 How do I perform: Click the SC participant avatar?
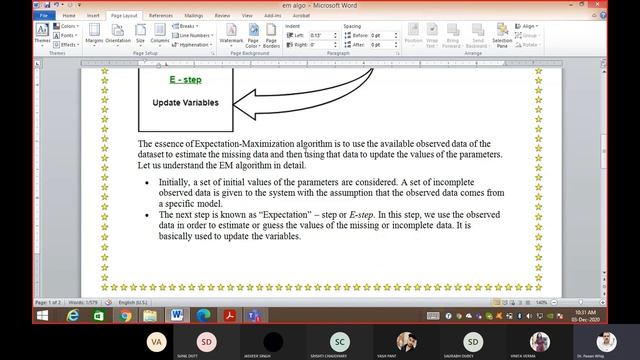tap(340, 342)
